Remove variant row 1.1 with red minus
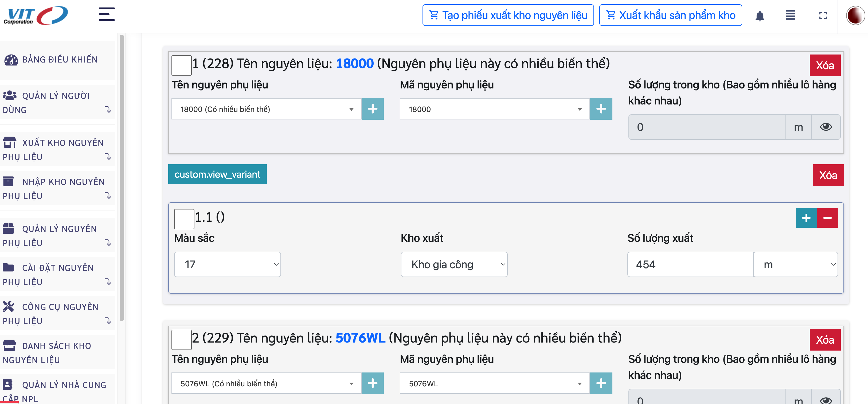 click(x=827, y=218)
